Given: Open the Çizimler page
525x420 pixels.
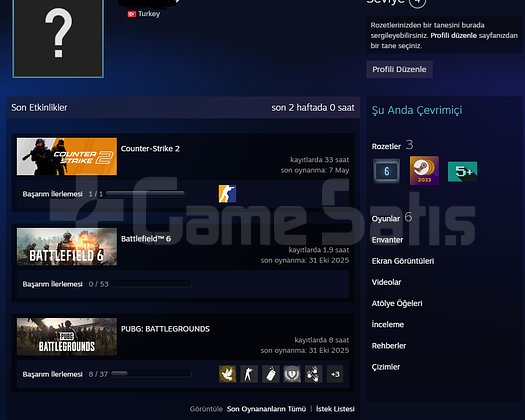Looking at the screenshot, I should pos(386,367).
